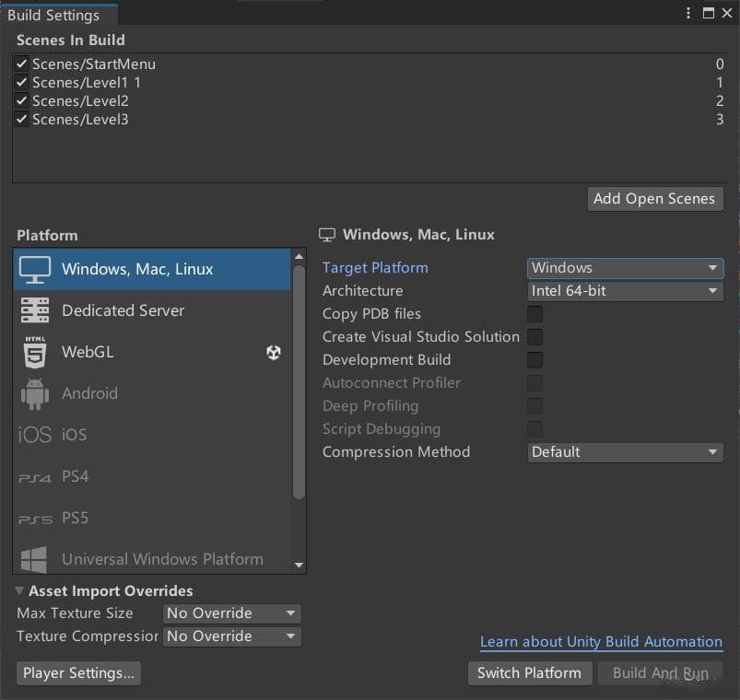Click the Unity logo beside WebGL

274,352
